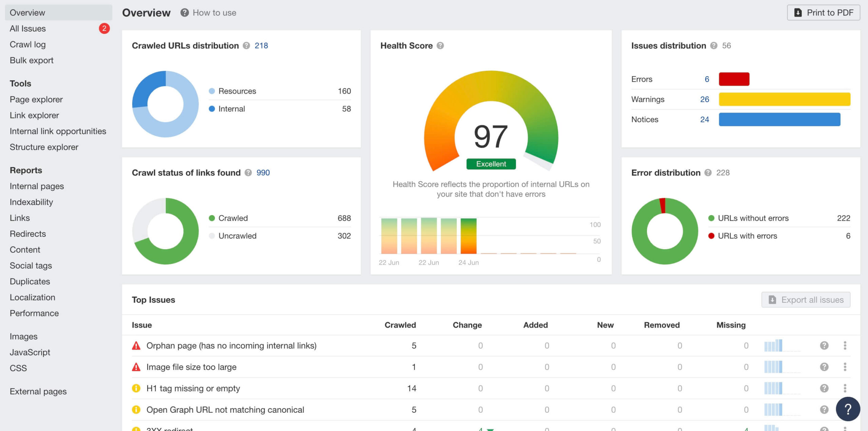Click help icon beside Crawled URLs distribution

(246, 45)
